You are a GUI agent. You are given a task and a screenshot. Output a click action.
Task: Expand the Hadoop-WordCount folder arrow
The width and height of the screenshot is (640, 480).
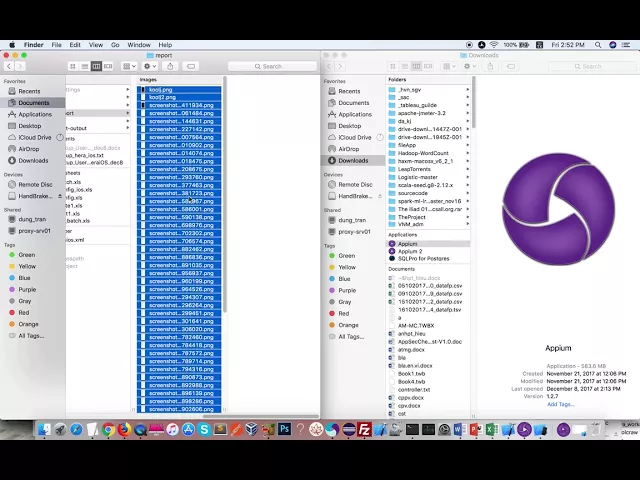(x=467, y=153)
